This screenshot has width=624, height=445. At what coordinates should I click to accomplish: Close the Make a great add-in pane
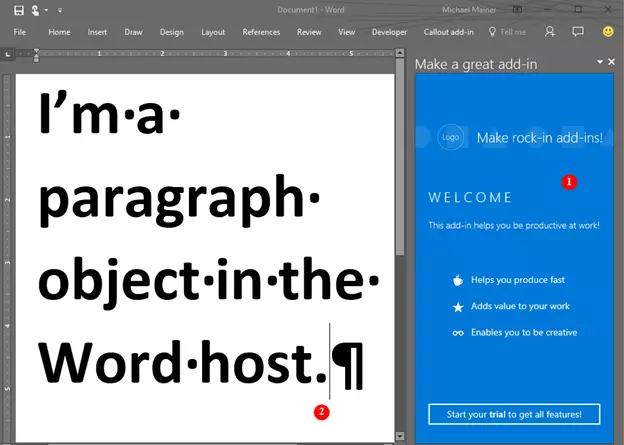pos(612,62)
